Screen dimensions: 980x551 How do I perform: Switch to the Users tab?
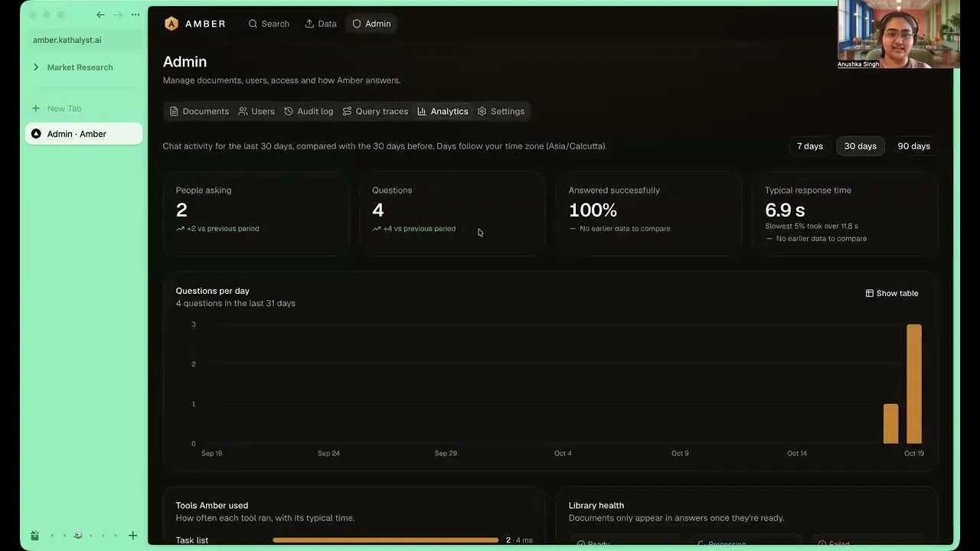[256, 111]
